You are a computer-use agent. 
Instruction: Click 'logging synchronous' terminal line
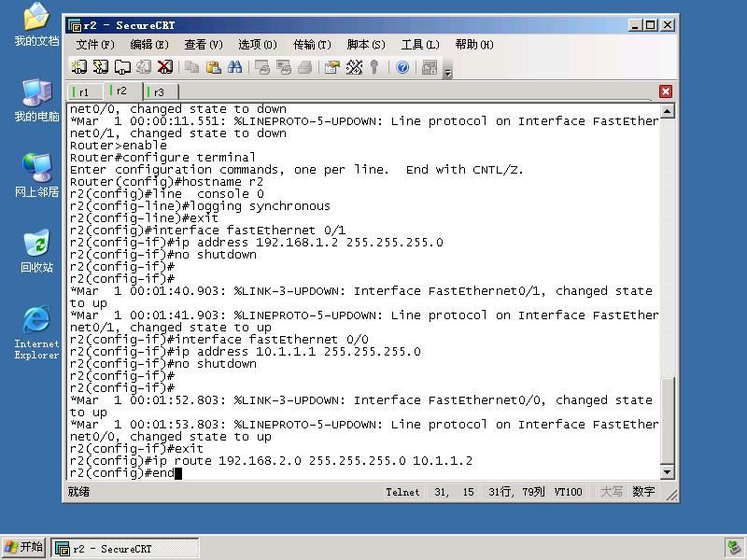click(200, 206)
